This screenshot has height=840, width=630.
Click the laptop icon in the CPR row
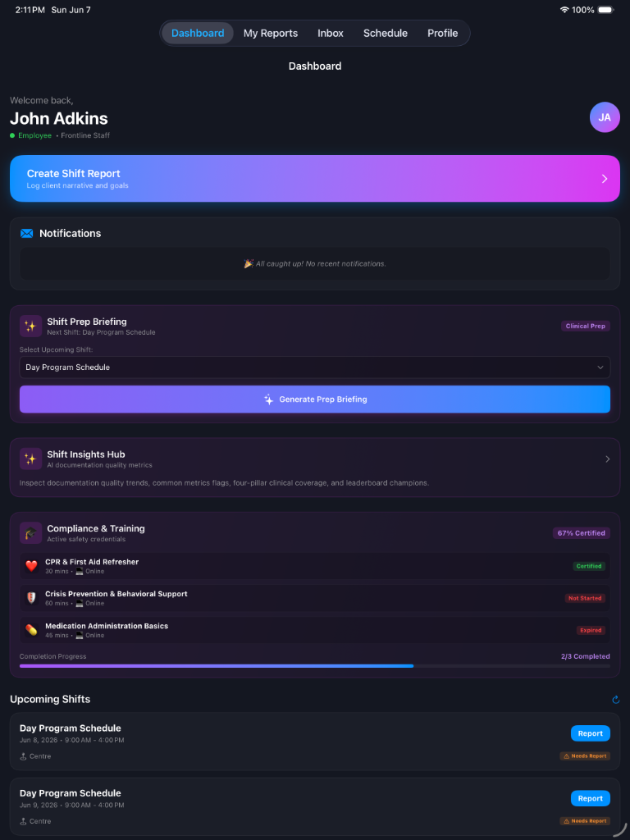(x=80, y=572)
